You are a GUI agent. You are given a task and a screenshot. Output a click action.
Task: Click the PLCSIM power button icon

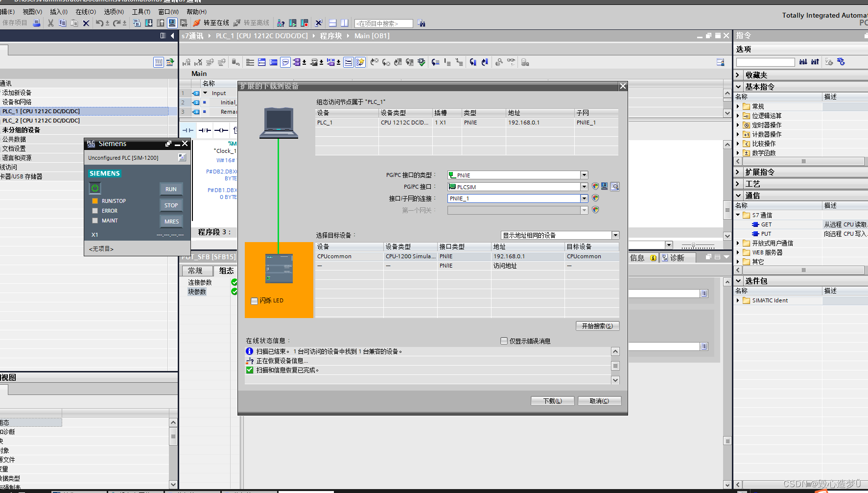(x=95, y=188)
